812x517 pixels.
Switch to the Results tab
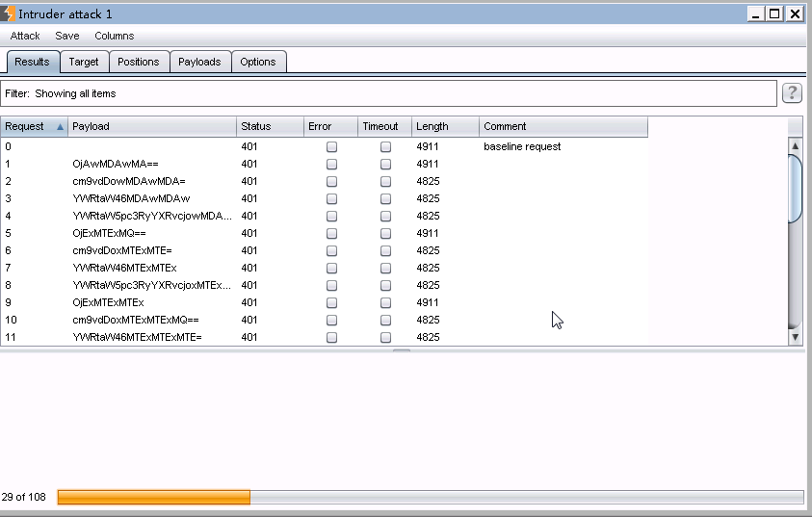[32, 62]
